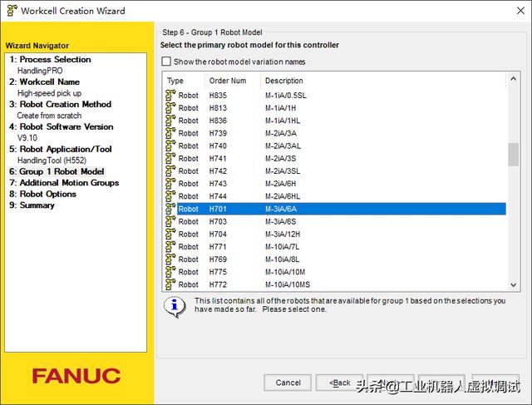Viewport: 532px width, 405px height.
Task: Select the M-2iA/3S robot description
Action: 281,158
